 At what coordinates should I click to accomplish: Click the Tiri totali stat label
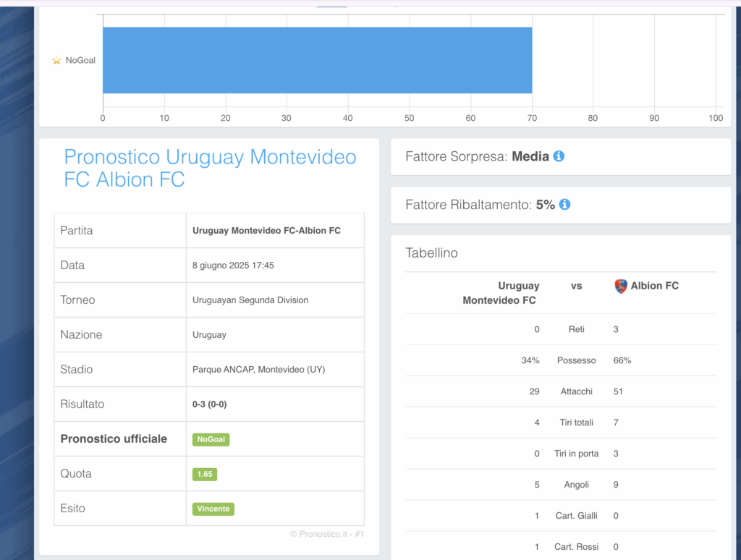pyautogui.click(x=577, y=423)
